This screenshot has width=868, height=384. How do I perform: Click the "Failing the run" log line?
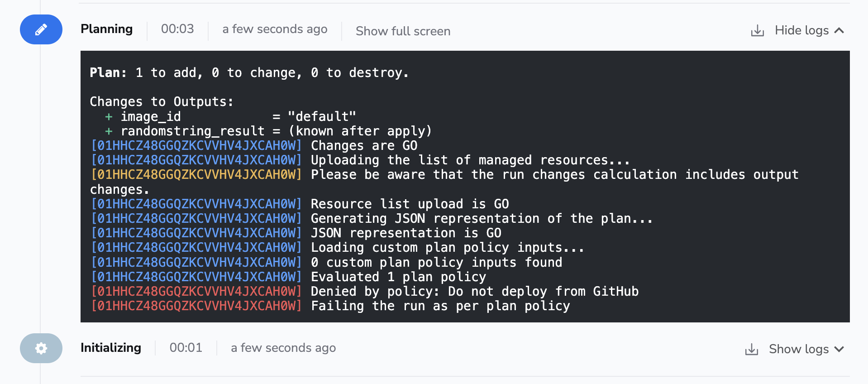point(440,306)
